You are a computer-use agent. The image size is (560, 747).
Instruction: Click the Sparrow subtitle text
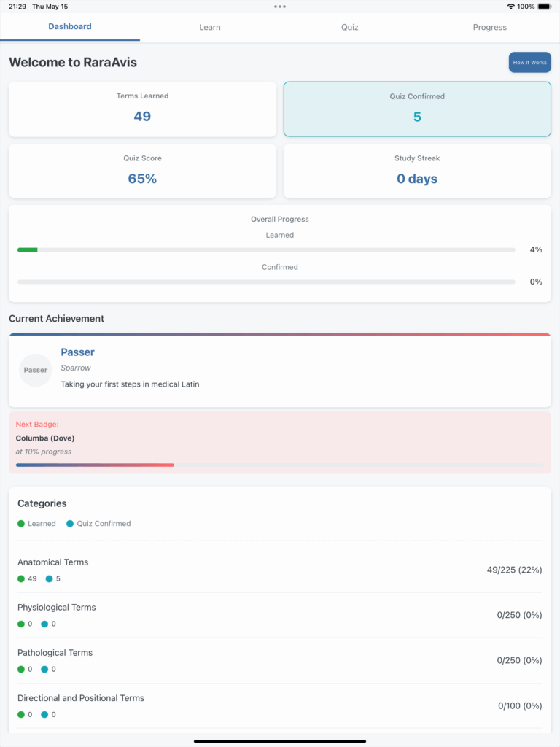tap(76, 368)
